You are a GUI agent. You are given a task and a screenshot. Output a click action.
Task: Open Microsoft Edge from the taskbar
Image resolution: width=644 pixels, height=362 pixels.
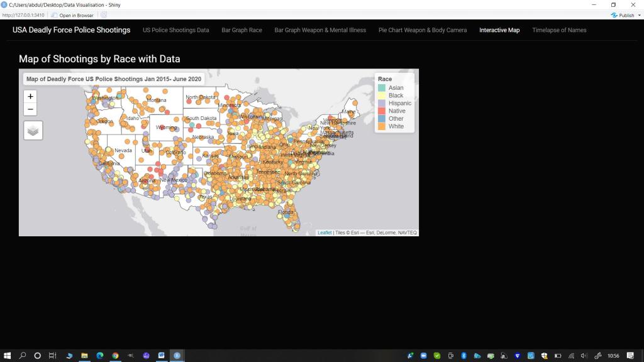point(100,356)
